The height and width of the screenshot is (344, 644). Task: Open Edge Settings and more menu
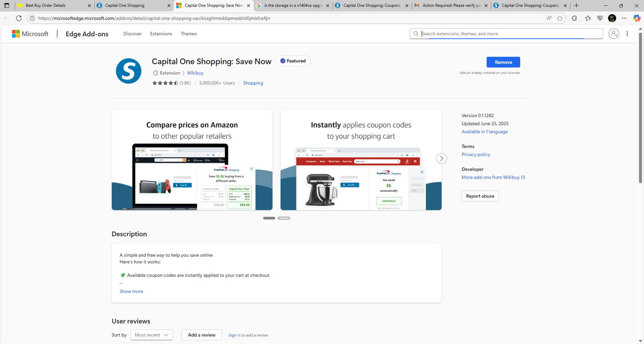624,18
